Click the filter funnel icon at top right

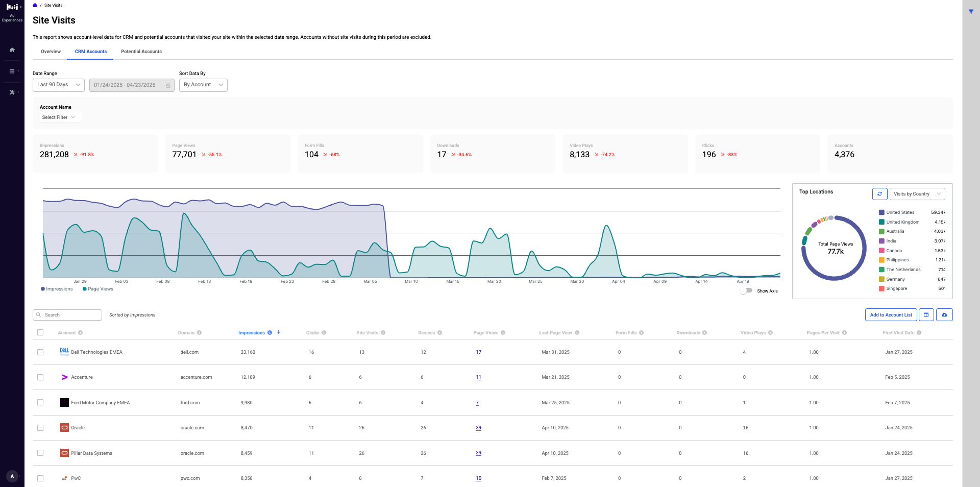click(971, 11)
